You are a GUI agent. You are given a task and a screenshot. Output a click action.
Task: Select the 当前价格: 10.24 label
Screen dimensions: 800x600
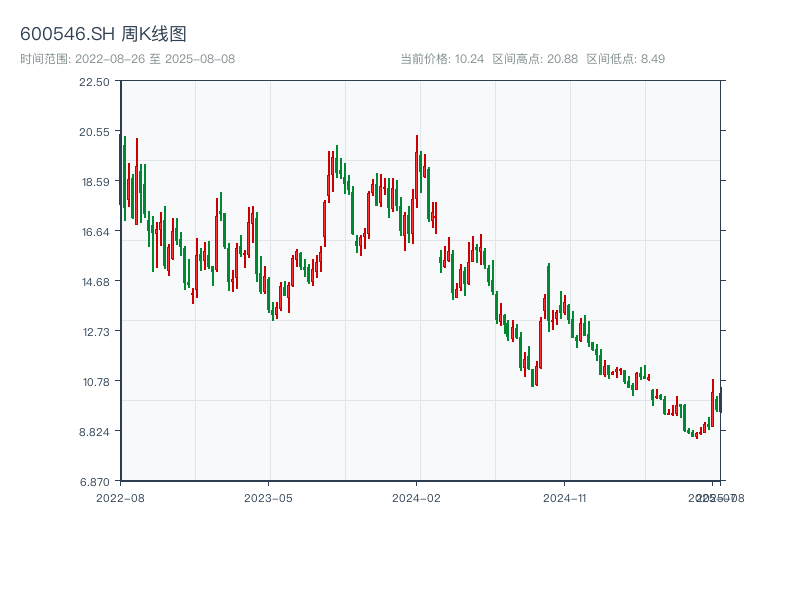coord(442,59)
